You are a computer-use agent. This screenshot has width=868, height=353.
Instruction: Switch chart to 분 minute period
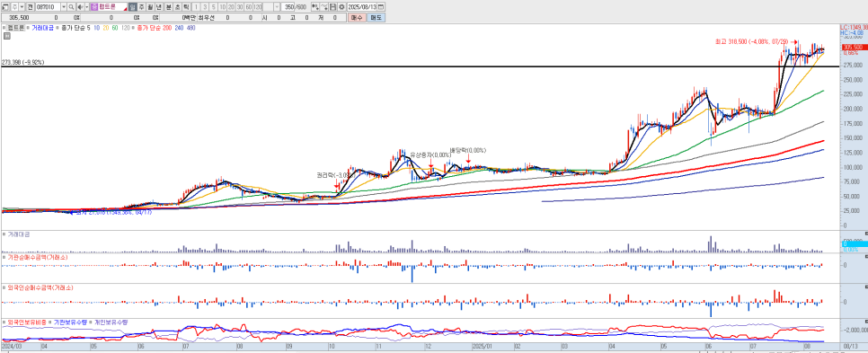coord(169,6)
